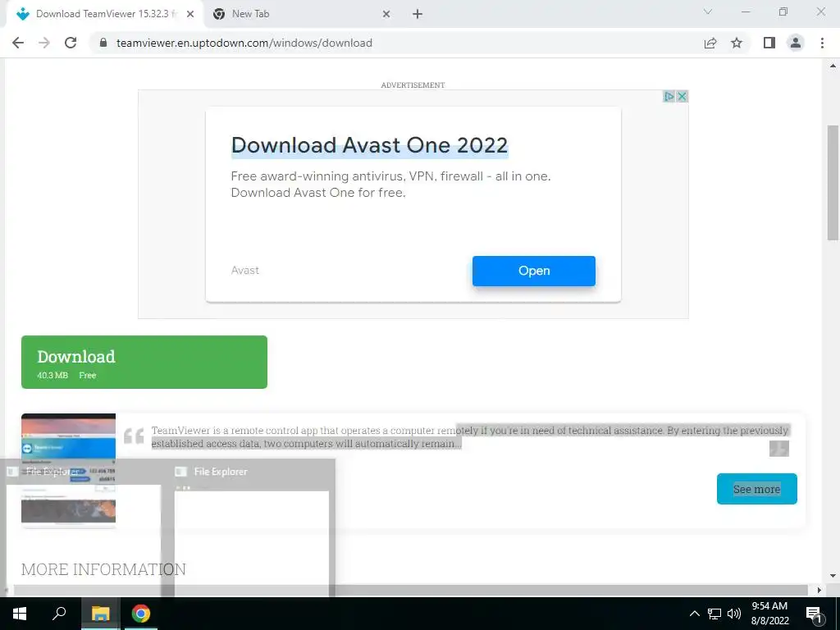This screenshot has height=630, width=840.
Task: View site security lock info
Action: click(x=103, y=43)
